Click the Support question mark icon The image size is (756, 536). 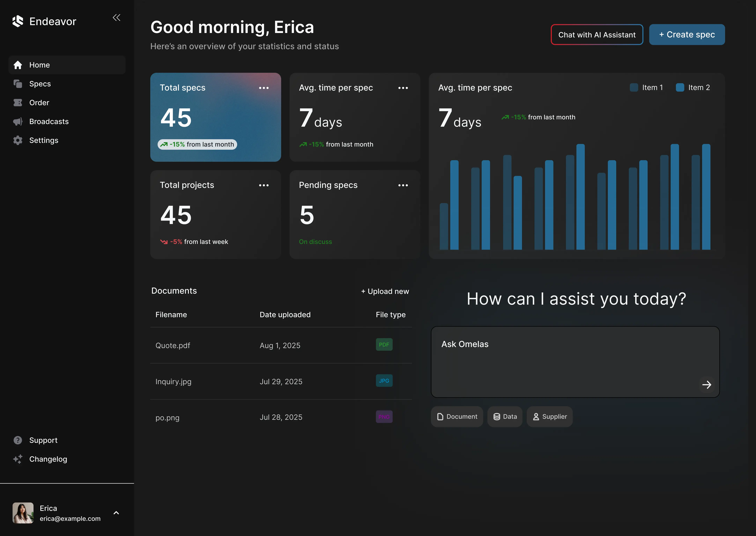(x=17, y=440)
